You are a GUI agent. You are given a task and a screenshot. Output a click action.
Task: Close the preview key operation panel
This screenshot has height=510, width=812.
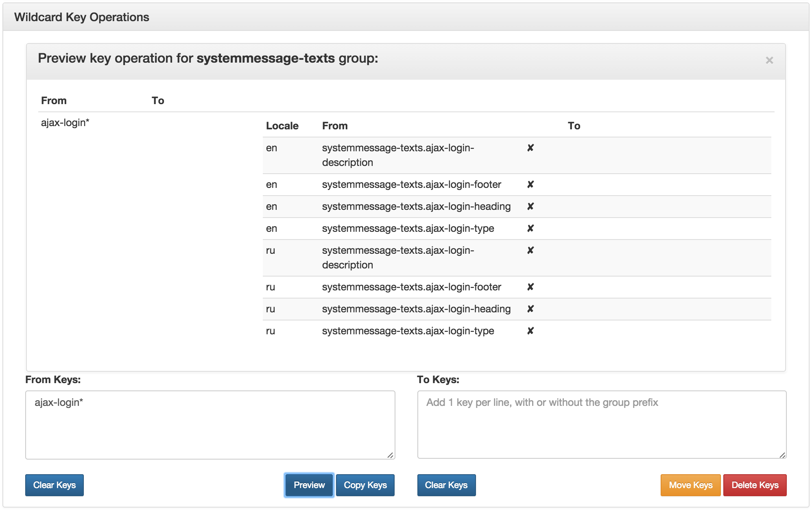click(769, 61)
